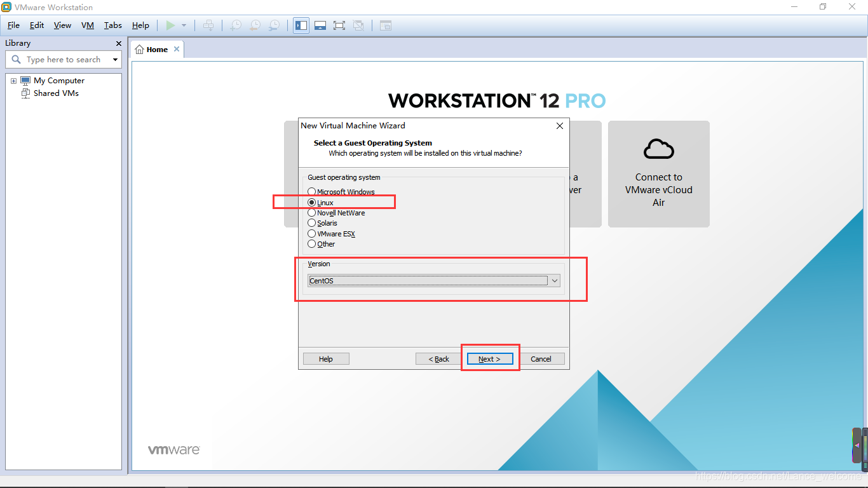Open the VM menu
This screenshot has width=868, height=488.
(x=88, y=25)
